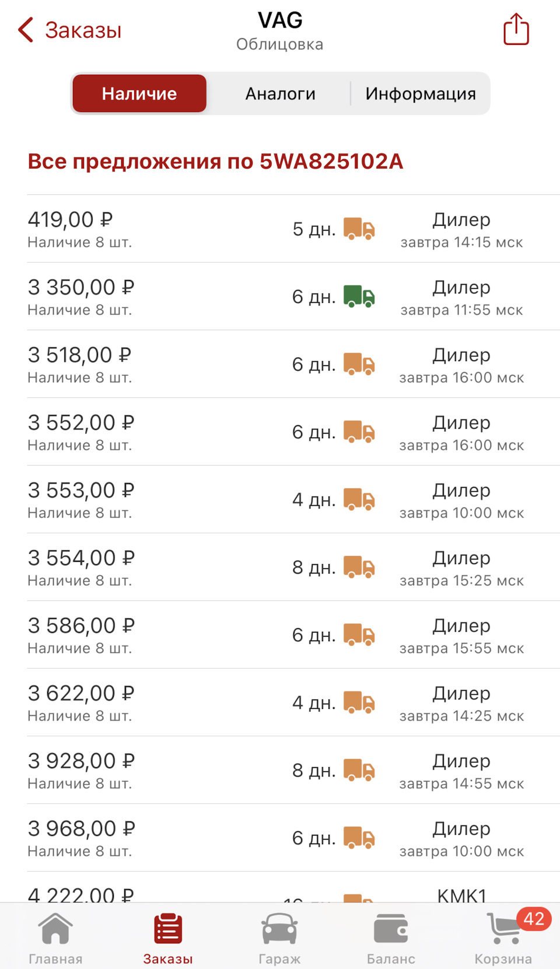Open the Корзина cart icon

503,930
